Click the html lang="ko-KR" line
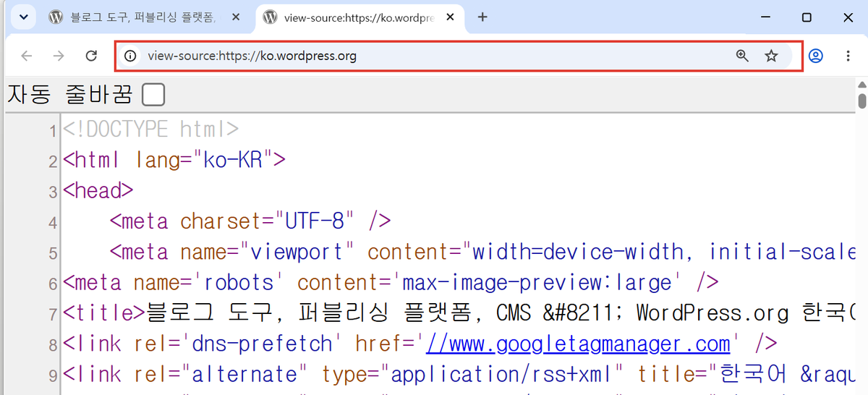 [x=174, y=161]
